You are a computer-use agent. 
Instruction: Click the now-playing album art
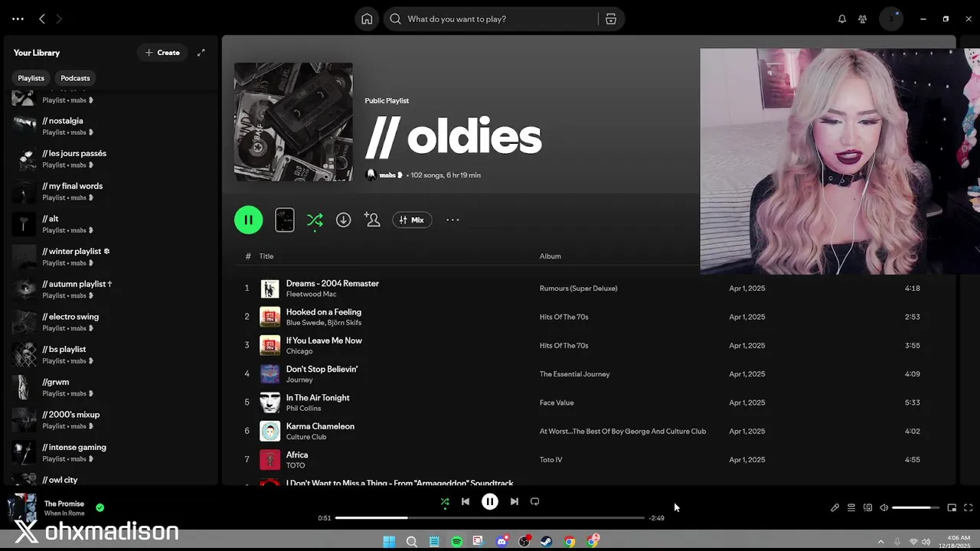click(x=21, y=508)
